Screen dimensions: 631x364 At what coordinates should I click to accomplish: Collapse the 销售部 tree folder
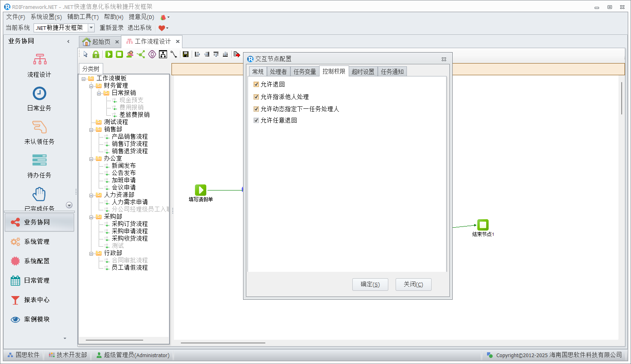coord(91,129)
